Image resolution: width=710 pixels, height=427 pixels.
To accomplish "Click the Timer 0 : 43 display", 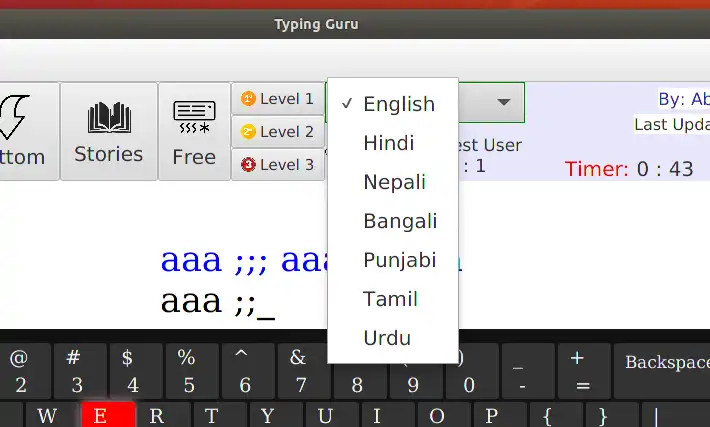I will tap(629, 169).
